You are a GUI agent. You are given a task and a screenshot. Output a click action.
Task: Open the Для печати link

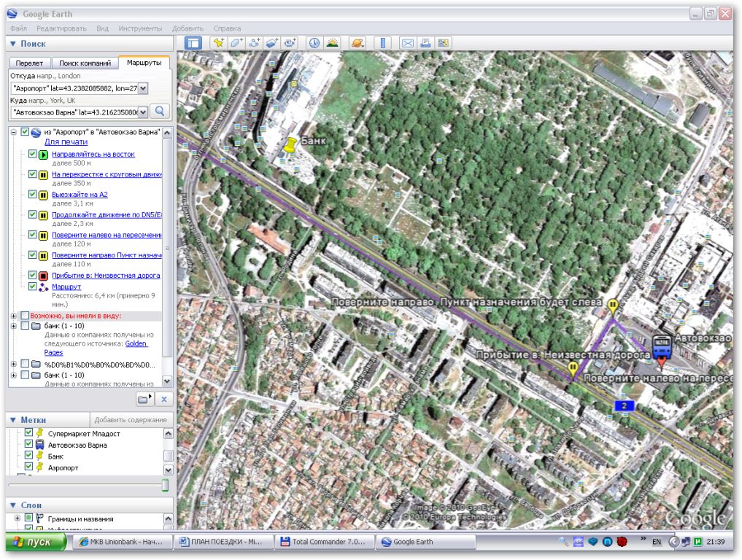click(66, 142)
